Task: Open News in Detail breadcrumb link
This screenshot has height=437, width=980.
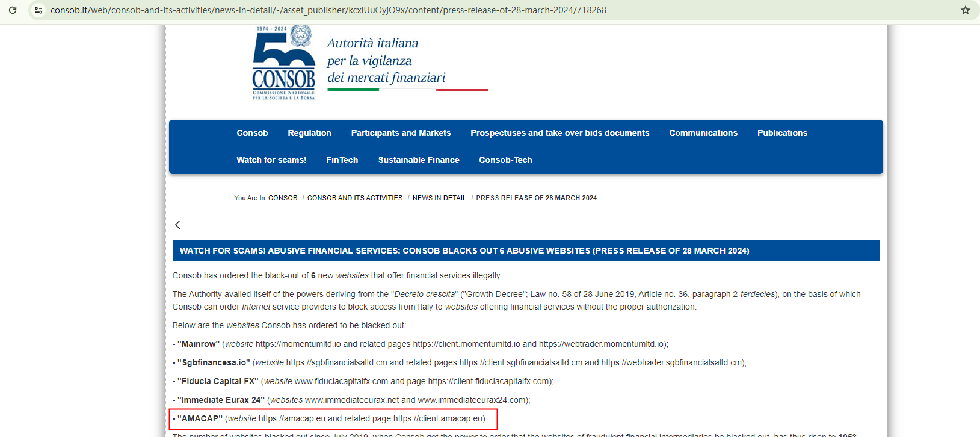Action: 439,198
